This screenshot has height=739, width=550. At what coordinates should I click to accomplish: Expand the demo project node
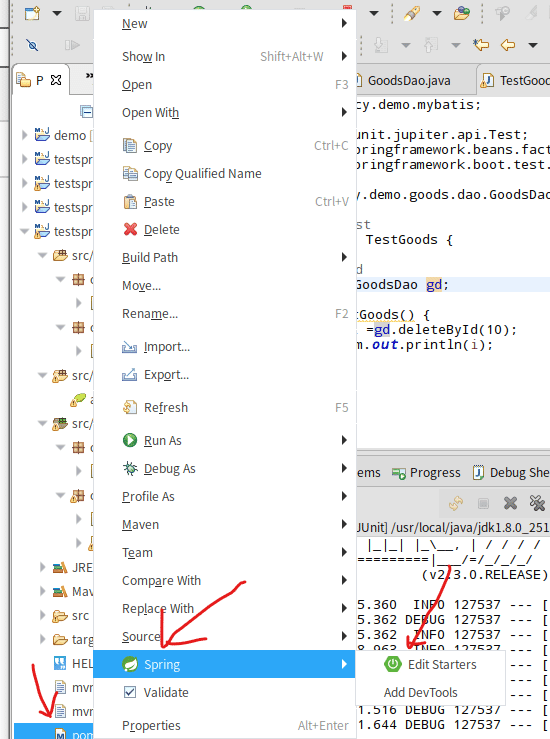pos(25,135)
